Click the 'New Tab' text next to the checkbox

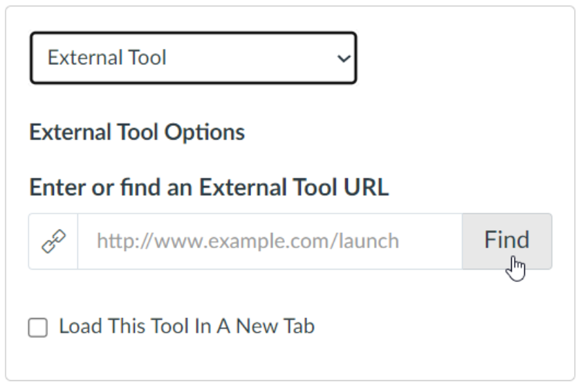pos(275,326)
